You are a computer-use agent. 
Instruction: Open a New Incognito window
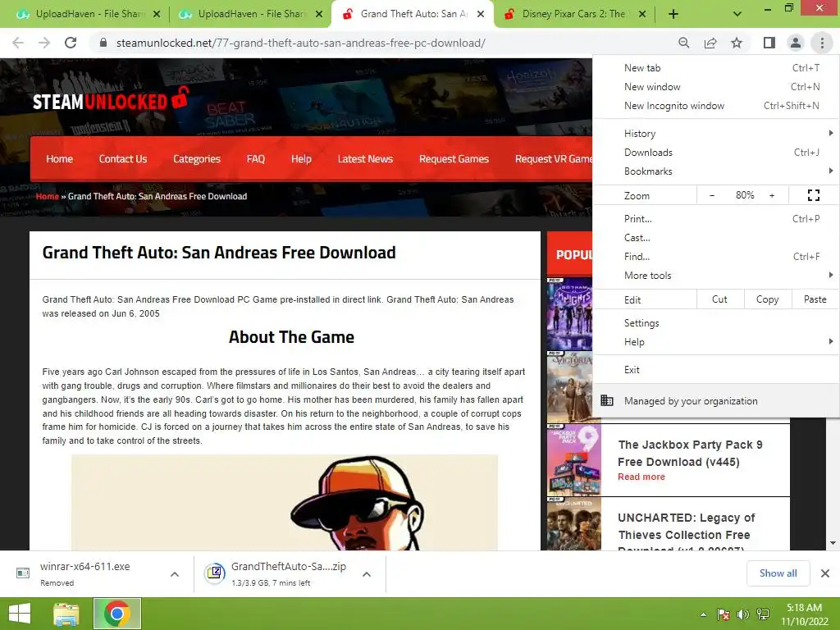(x=715, y=106)
